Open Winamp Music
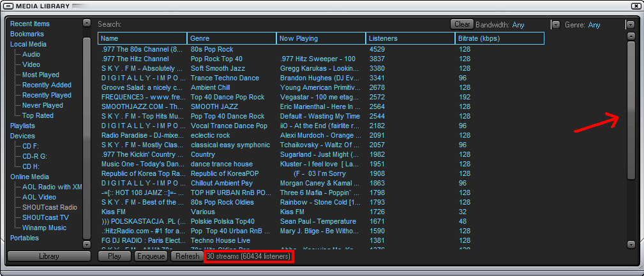The height and width of the screenshot is (276, 644). point(44,228)
